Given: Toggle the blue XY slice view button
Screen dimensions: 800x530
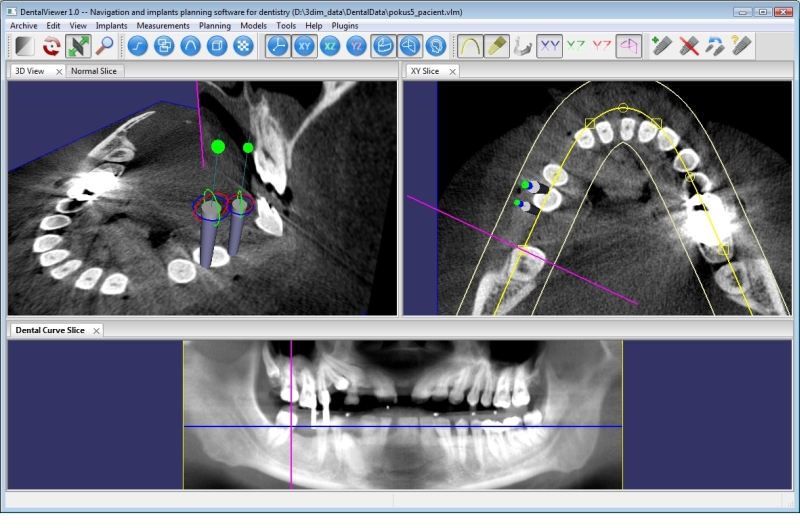Looking at the screenshot, I should click(x=304, y=46).
